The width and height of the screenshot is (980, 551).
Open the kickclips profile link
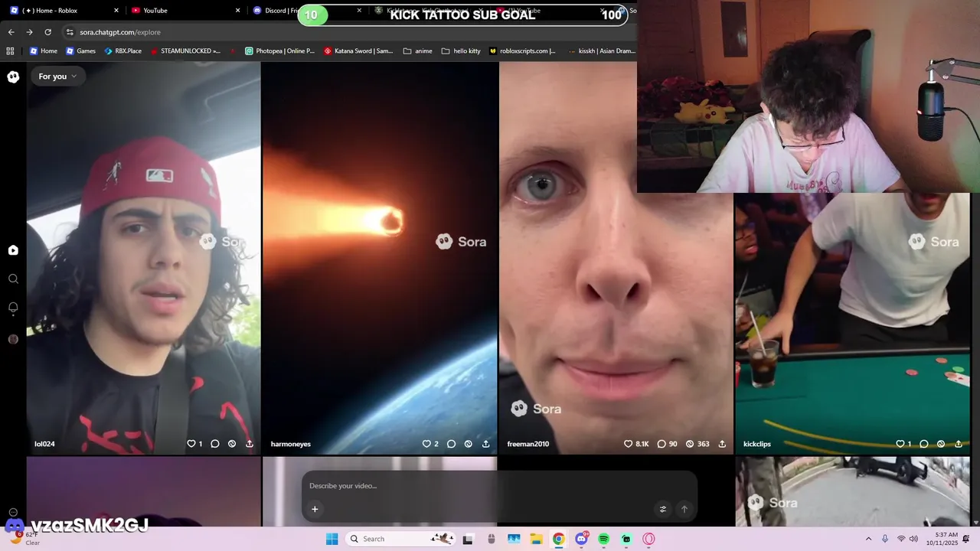click(x=757, y=444)
